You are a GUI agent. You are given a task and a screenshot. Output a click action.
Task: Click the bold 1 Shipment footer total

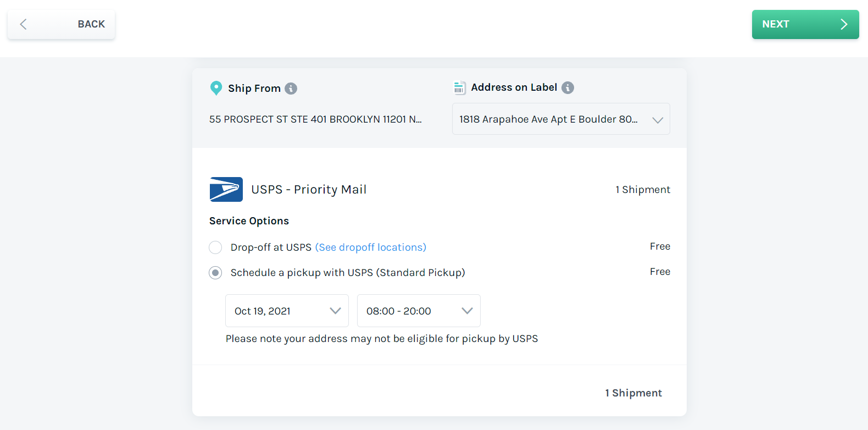(x=633, y=393)
